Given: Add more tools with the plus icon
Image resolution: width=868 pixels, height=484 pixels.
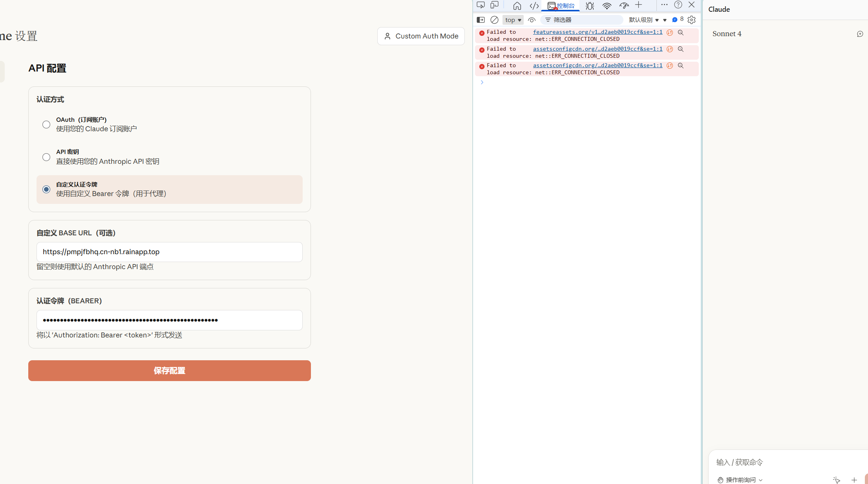Looking at the screenshot, I should [639, 5].
